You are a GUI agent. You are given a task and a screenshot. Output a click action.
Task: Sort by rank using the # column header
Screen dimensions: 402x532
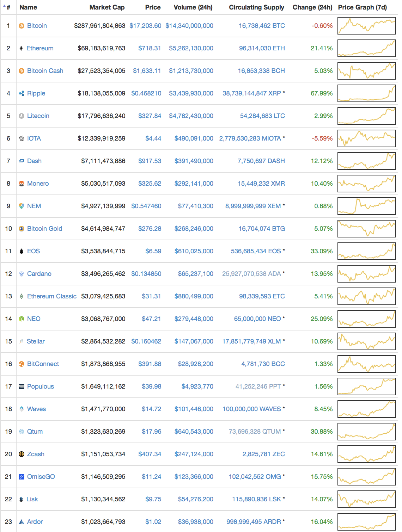[x=8, y=7]
